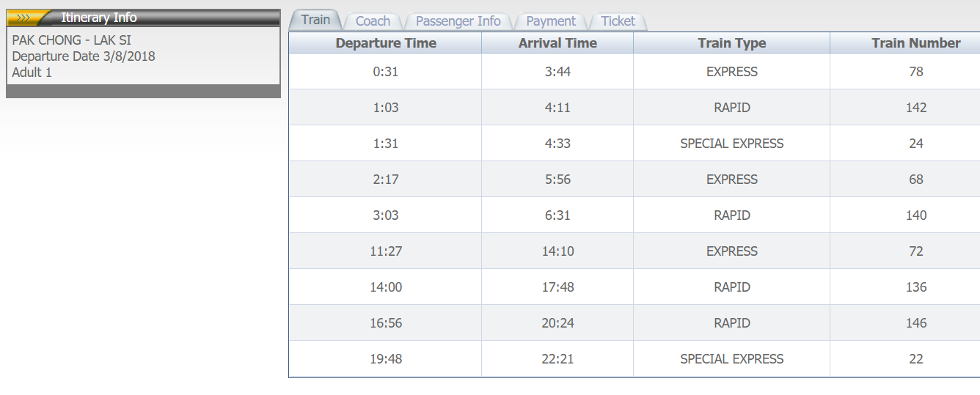
Task: Select the 14:00 RAPID train 136
Action: point(635,287)
